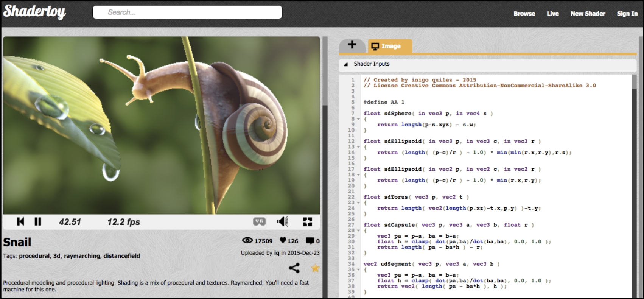Click the comments speech bubble icon

[310, 241]
